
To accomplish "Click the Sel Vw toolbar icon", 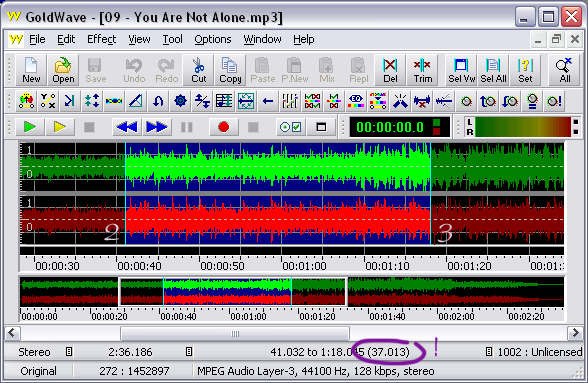I will (461, 70).
